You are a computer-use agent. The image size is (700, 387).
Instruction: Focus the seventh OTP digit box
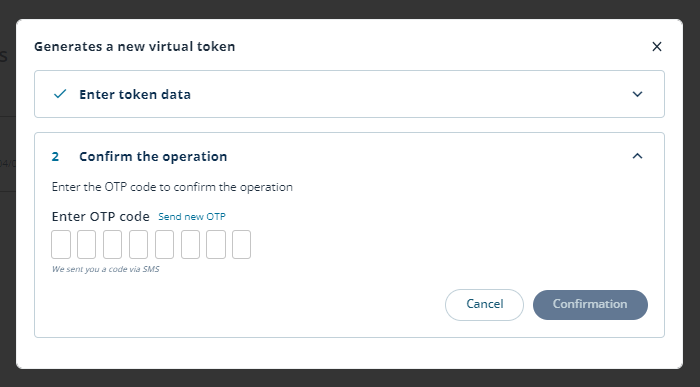pos(216,245)
